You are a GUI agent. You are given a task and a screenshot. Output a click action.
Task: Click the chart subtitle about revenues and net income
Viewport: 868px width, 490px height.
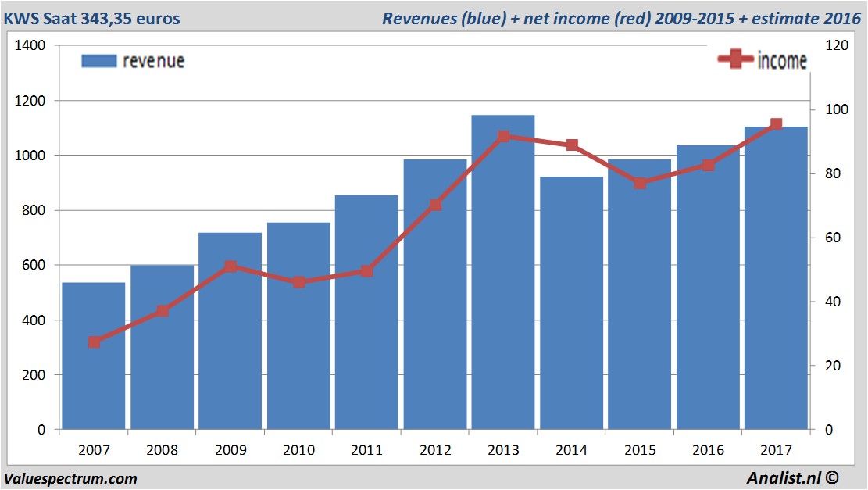pos(620,18)
